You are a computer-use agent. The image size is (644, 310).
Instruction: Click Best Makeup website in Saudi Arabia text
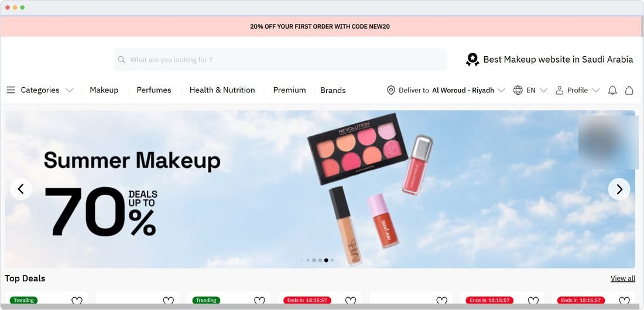(558, 60)
